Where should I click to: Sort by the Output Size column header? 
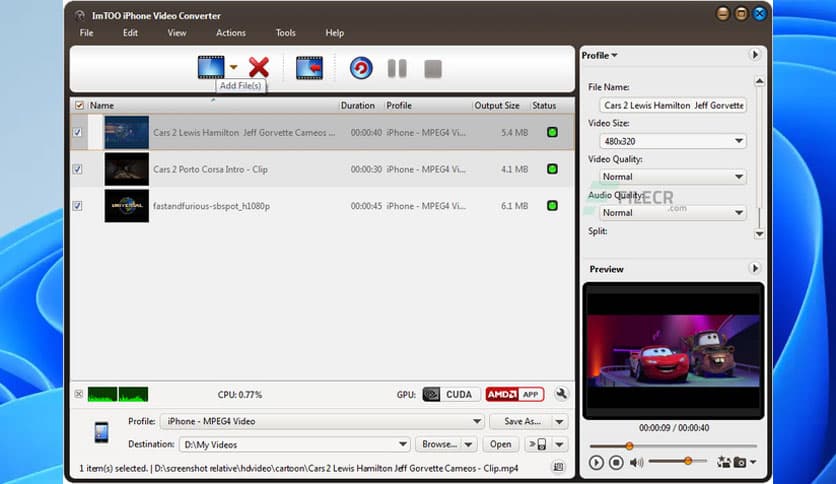[497, 106]
